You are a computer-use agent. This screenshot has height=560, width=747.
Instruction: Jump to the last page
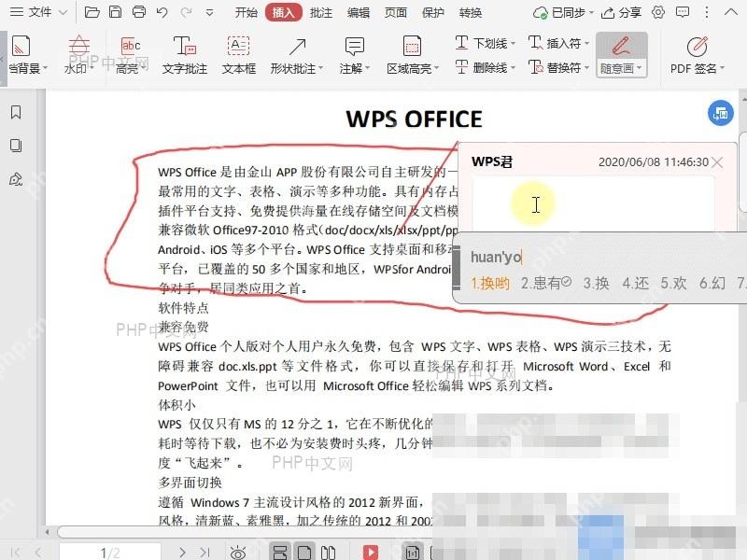(204, 553)
